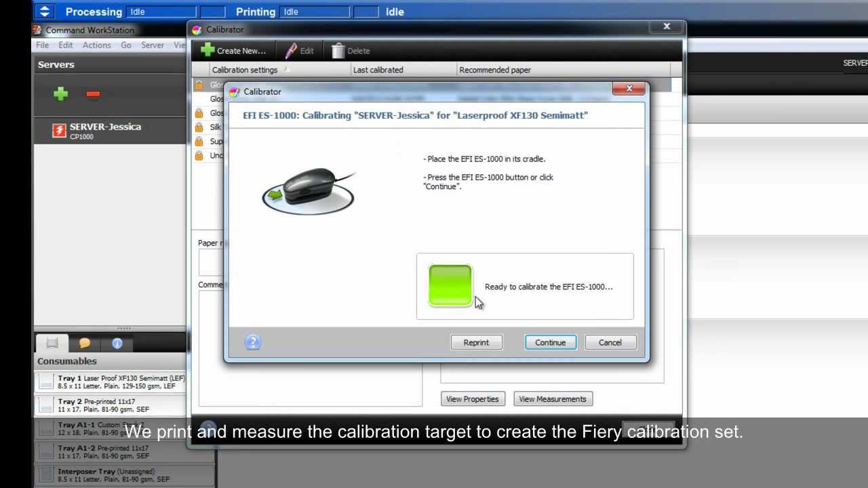Click the Tray 2 paper icon
This screenshot has width=868, height=488.
click(45, 405)
